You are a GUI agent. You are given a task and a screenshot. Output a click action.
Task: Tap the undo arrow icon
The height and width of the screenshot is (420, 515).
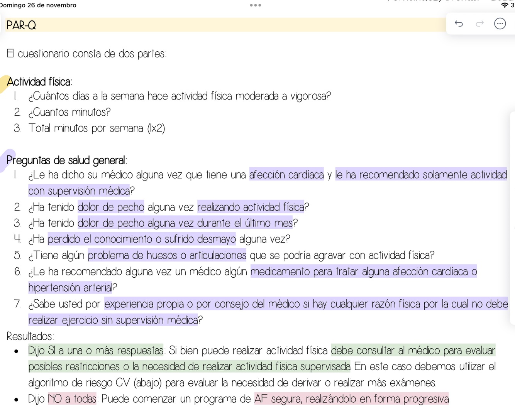(459, 24)
